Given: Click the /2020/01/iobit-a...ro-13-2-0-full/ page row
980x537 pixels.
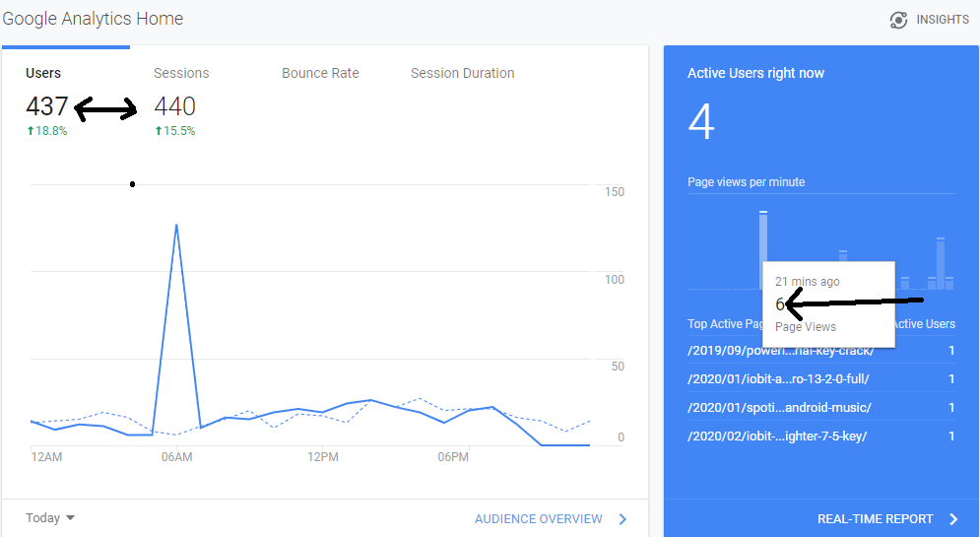Looking at the screenshot, I should [x=821, y=378].
